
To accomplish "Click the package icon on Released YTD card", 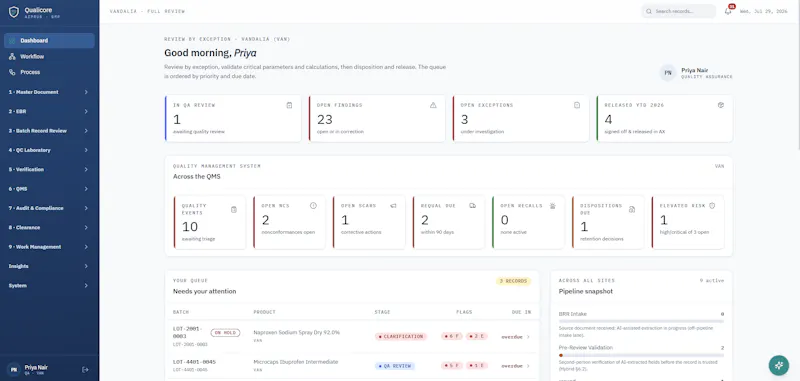I will click(721, 105).
